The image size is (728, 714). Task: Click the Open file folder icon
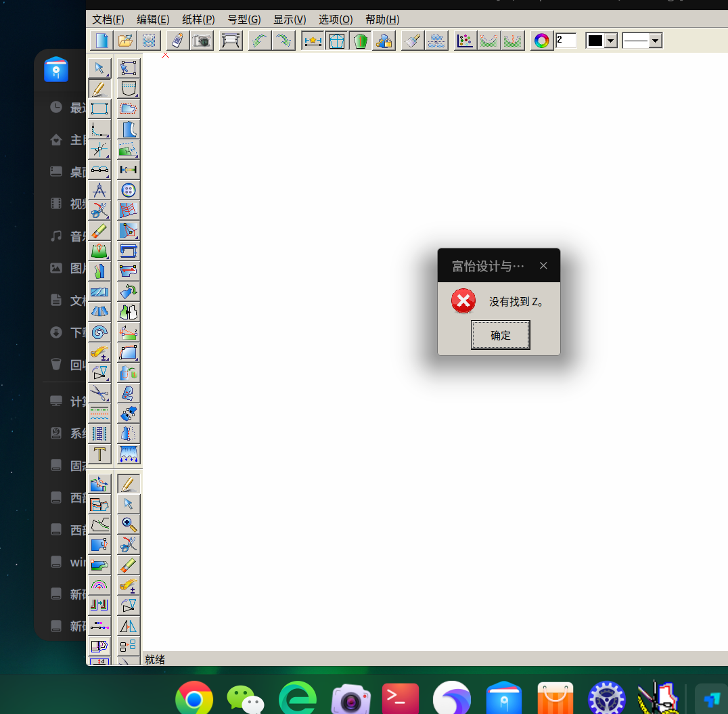125,41
